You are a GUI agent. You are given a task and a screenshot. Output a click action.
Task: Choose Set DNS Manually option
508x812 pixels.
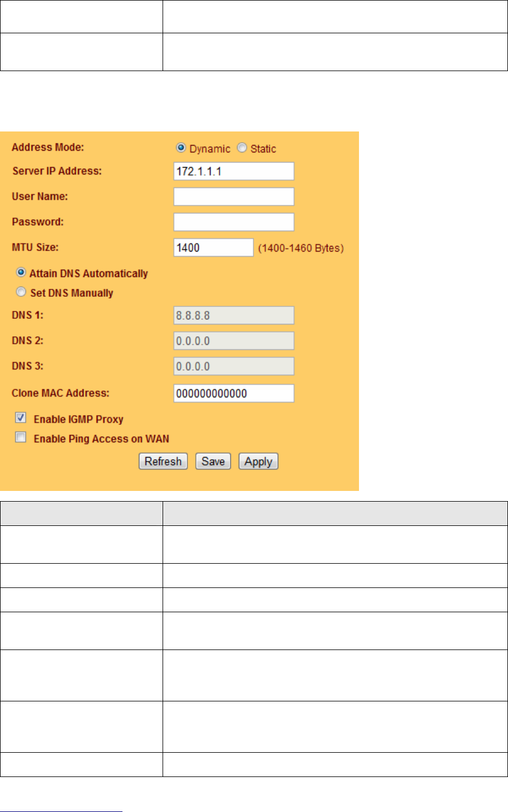coord(21,292)
